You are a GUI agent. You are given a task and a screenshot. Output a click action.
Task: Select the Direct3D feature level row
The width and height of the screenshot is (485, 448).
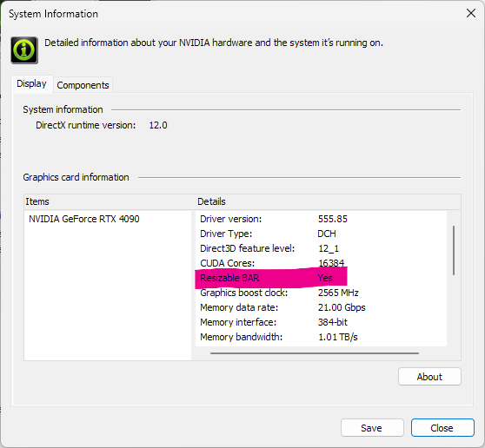click(x=321, y=248)
